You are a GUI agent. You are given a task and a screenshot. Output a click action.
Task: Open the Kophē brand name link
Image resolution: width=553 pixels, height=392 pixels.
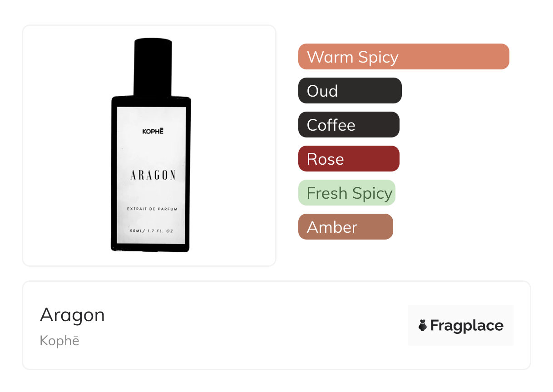(59, 341)
